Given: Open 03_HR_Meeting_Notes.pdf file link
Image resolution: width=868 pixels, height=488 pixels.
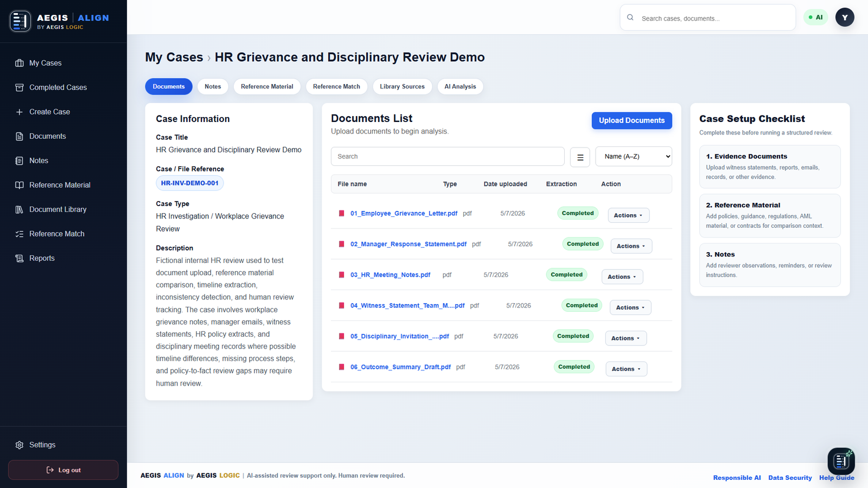Looking at the screenshot, I should [390, 275].
